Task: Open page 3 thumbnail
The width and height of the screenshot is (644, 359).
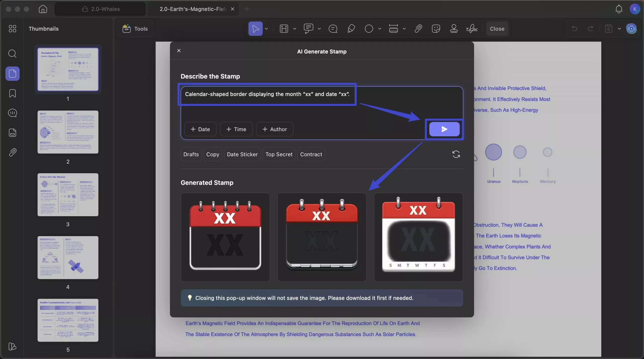Action: pyautogui.click(x=68, y=195)
